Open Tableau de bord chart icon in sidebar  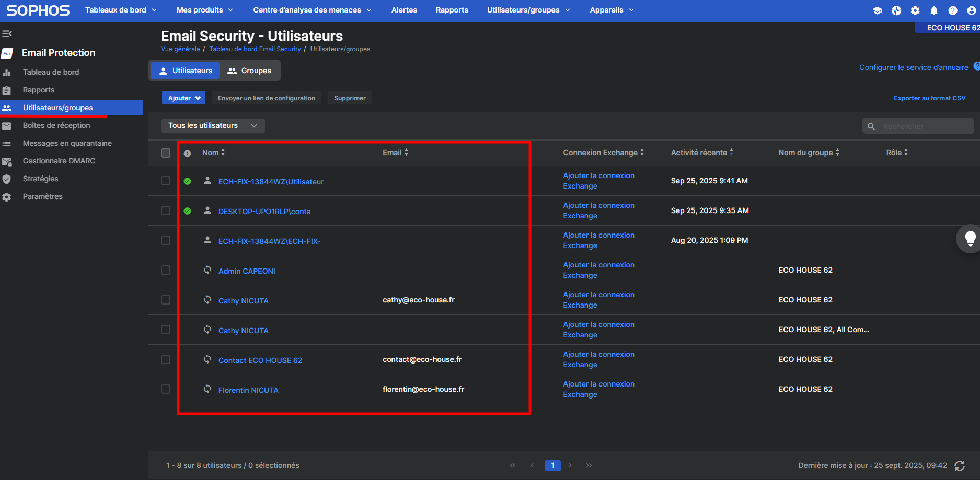pos(7,73)
